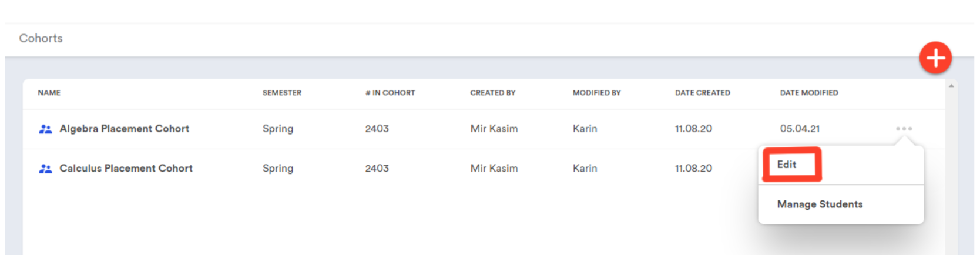Sort by the MODIFIED BY column header
980x255 pixels.
(x=596, y=93)
